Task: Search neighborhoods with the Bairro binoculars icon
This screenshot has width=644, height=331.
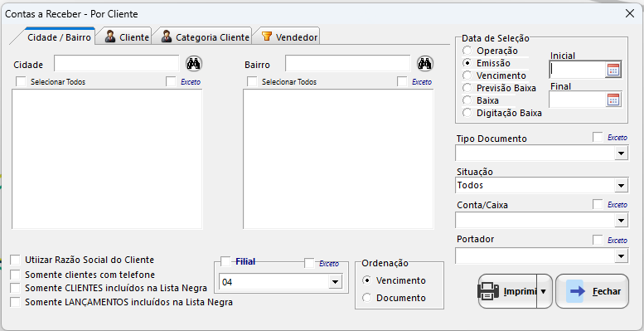Action: 425,64
